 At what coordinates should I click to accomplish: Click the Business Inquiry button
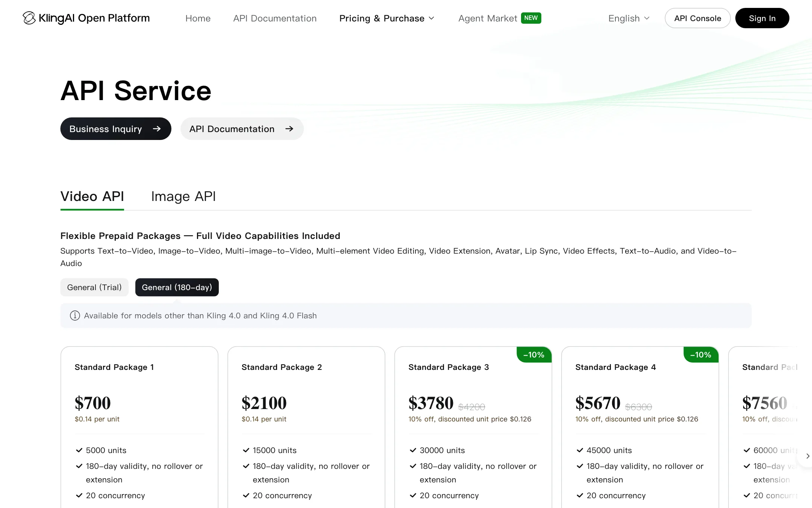pos(116,129)
